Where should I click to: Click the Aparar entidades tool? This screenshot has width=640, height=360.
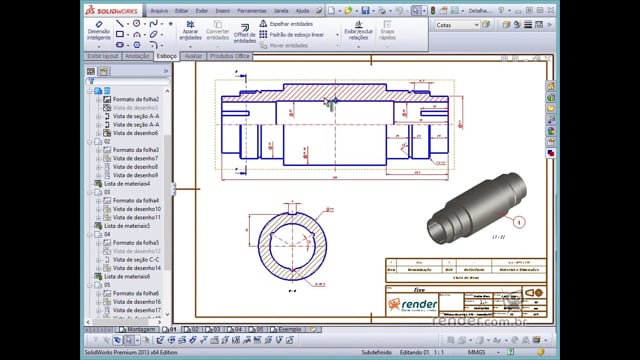(x=191, y=30)
